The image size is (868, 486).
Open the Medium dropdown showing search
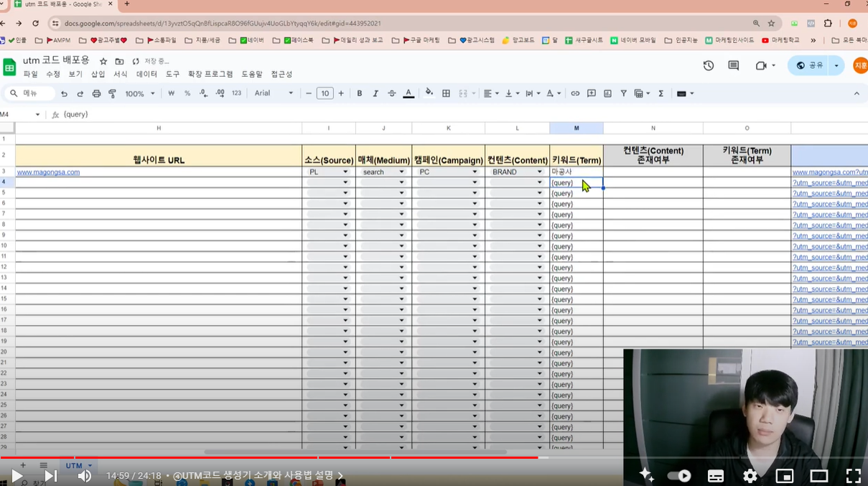click(x=383, y=172)
